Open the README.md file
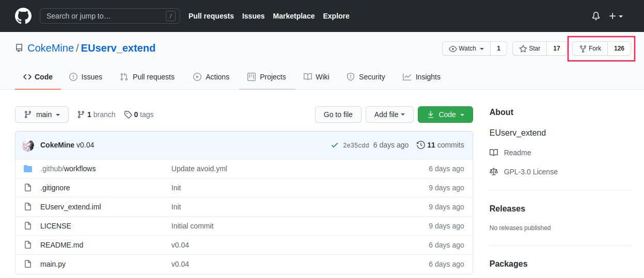This screenshot has height=278, width=644. 61,245
